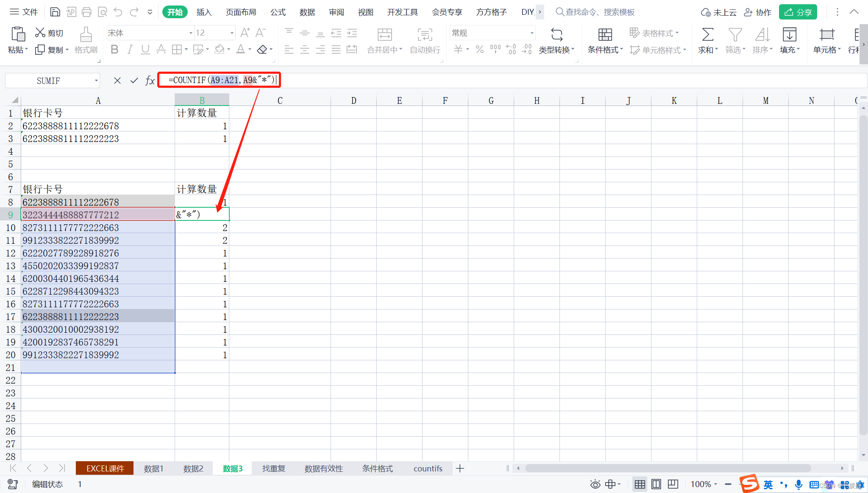Cancel the formula edit with the X icon
The image size is (868, 493).
pos(117,81)
